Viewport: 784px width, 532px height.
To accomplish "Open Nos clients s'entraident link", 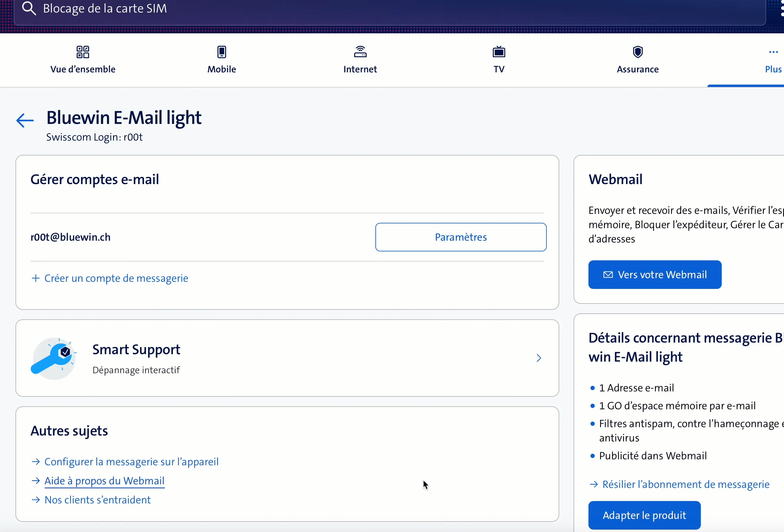I will (97, 500).
